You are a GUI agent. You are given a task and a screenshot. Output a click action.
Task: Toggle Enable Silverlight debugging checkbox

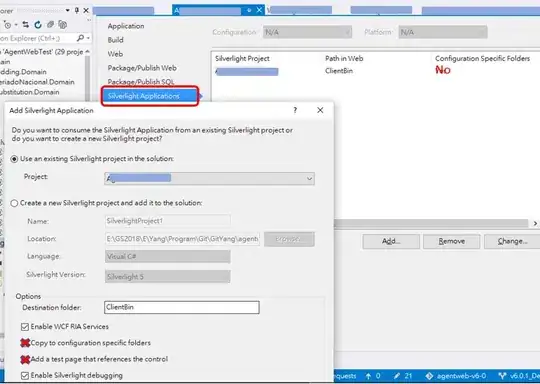coord(25,376)
